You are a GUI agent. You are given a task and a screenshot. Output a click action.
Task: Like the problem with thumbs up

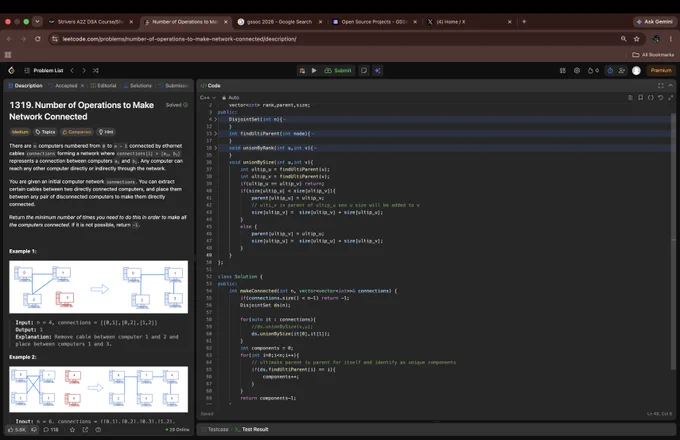click(x=16, y=430)
